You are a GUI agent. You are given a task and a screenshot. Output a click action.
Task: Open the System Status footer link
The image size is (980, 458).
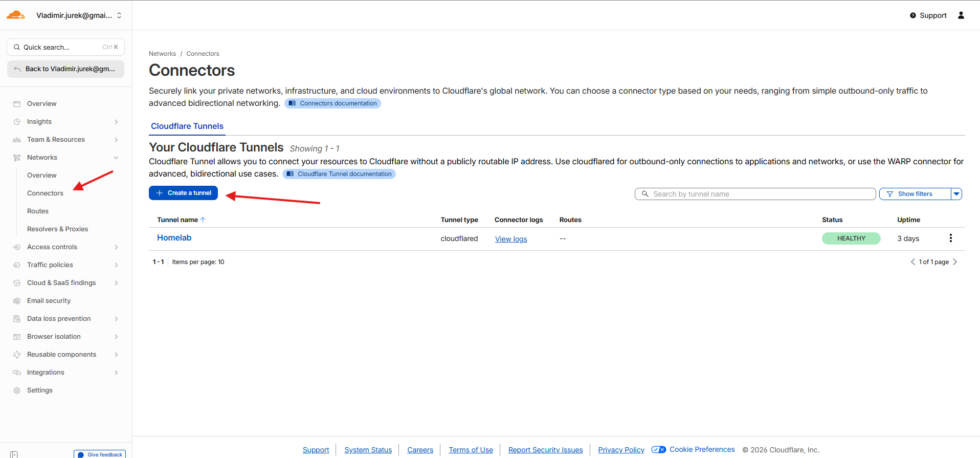(368, 450)
